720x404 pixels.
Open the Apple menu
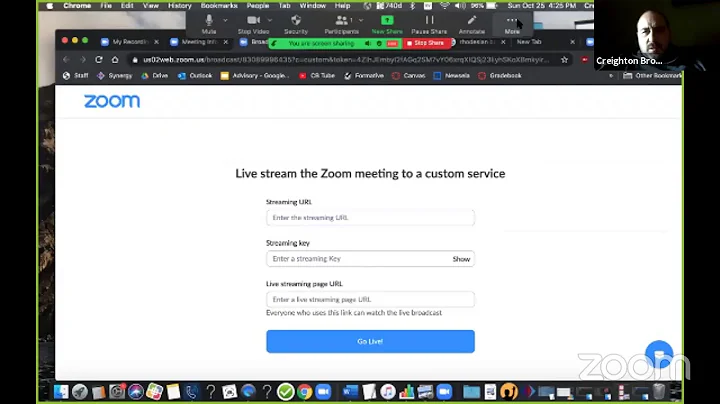tap(50, 6)
